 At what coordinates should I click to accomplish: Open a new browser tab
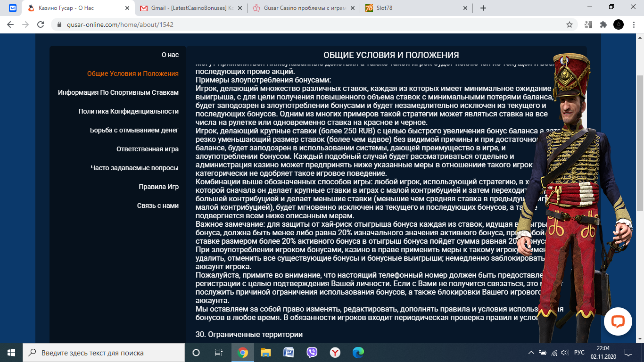pyautogui.click(x=483, y=8)
